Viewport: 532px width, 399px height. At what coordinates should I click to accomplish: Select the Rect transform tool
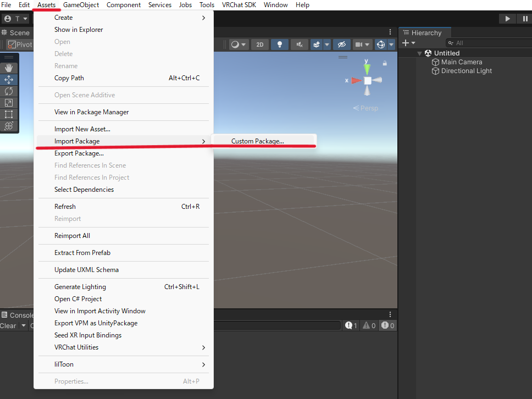(9, 114)
